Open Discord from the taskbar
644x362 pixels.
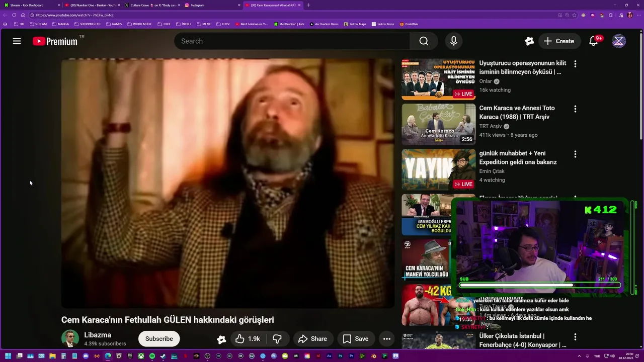pos(86,356)
